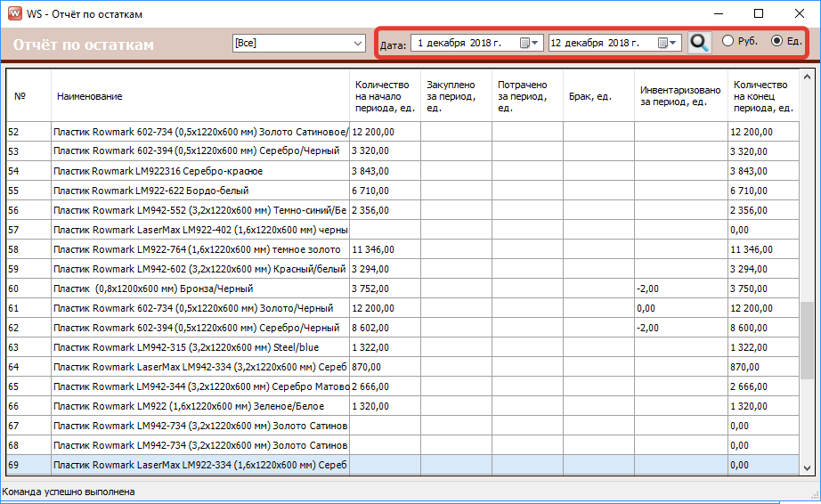Viewport: 821px width, 504px height.
Task: Click end quantity 3 750,00 cell
Action: pyautogui.click(x=763, y=289)
